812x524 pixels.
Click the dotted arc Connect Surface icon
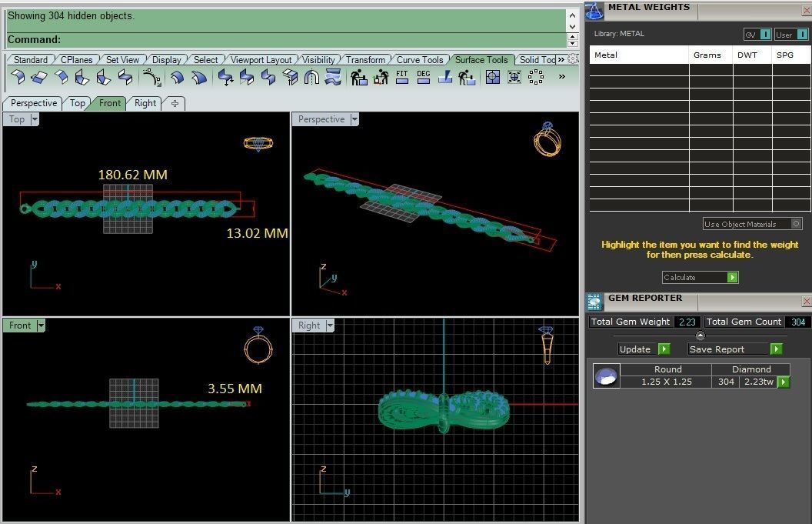coord(151,77)
